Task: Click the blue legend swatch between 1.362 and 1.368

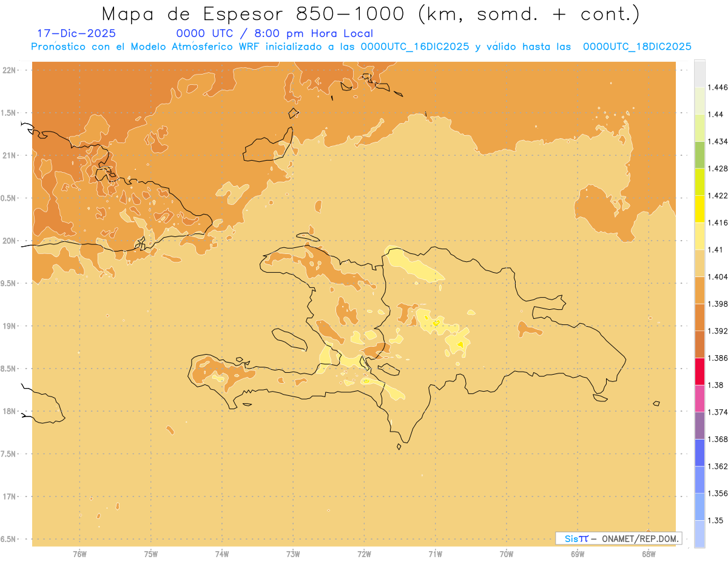Action: point(699,453)
